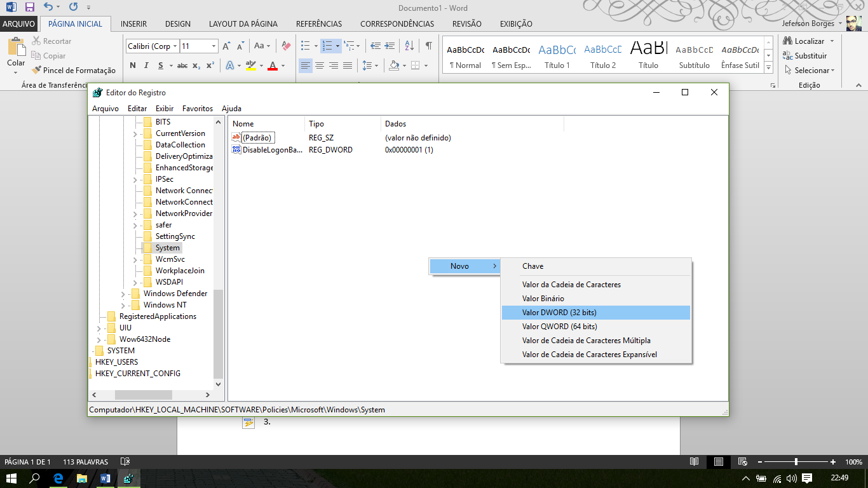Viewport: 868px width, 488px height.
Task: Click the numbered list icon
Action: (327, 46)
